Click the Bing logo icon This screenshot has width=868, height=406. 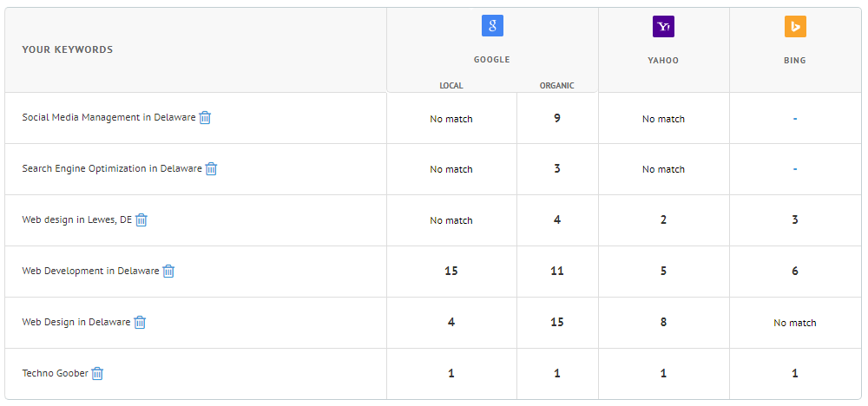795,27
